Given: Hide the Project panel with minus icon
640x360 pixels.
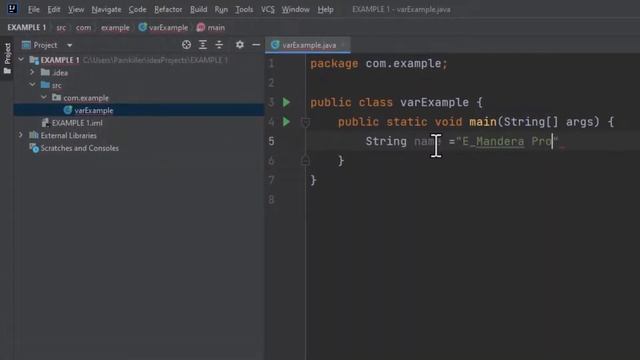Looking at the screenshot, I should [256, 45].
